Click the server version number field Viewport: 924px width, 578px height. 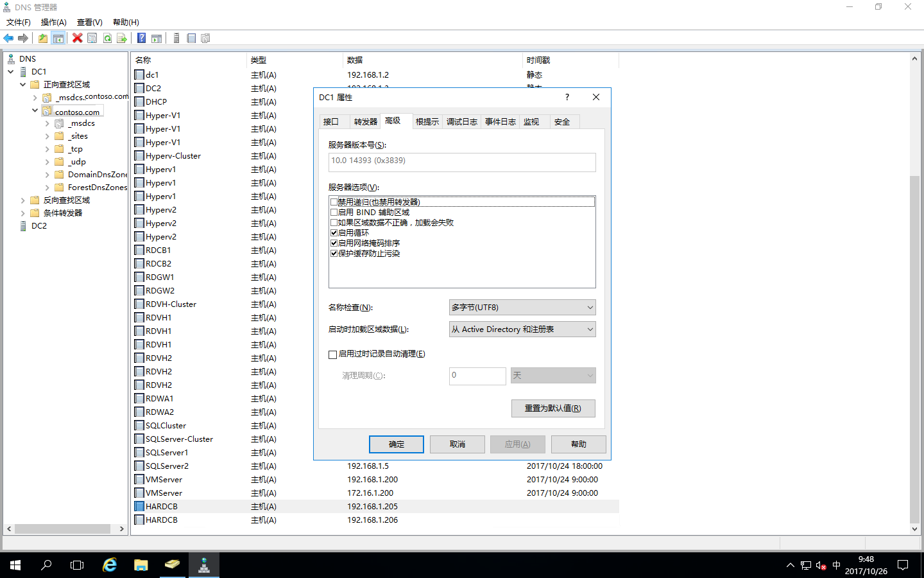pos(462,162)
